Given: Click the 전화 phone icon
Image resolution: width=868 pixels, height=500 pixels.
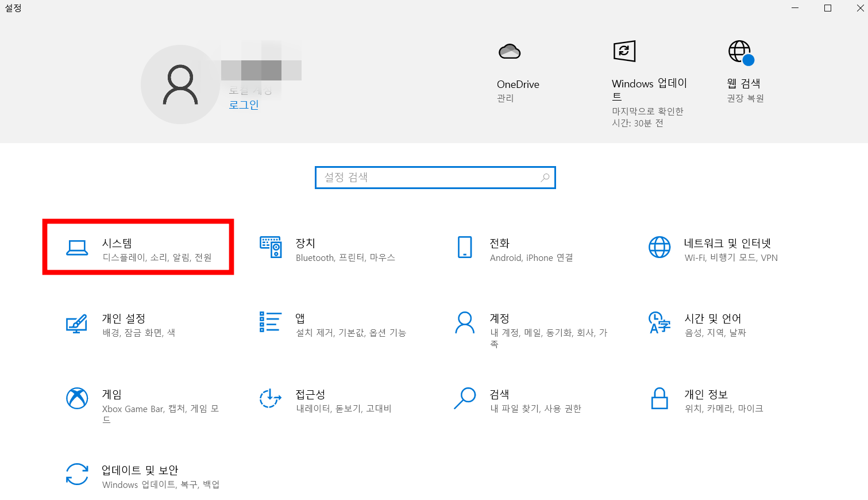Looking at the screenshot, I should [x=465, y=247].
